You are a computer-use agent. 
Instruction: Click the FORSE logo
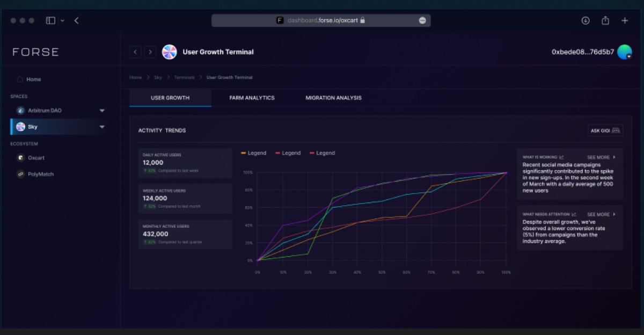pos(35,52)
